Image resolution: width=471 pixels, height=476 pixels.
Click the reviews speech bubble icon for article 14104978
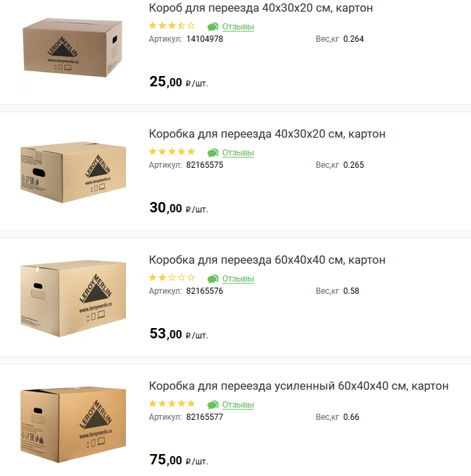coord(213,27)
